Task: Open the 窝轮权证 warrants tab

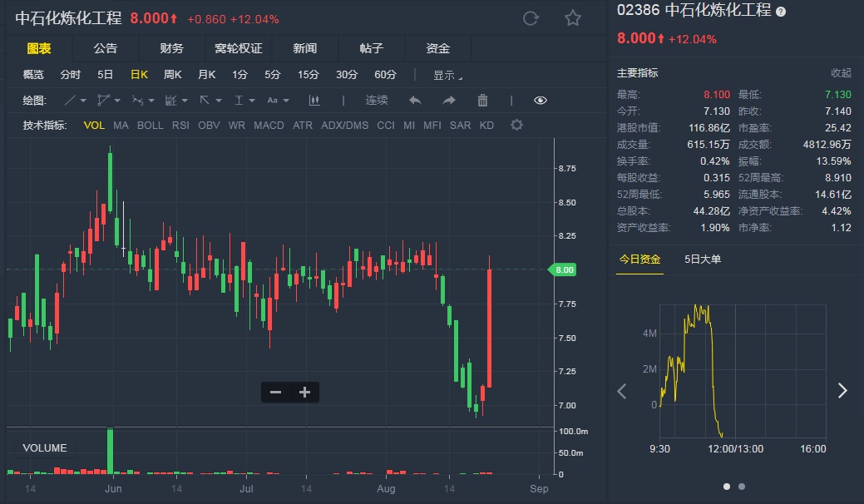Action: pos(238,48)
